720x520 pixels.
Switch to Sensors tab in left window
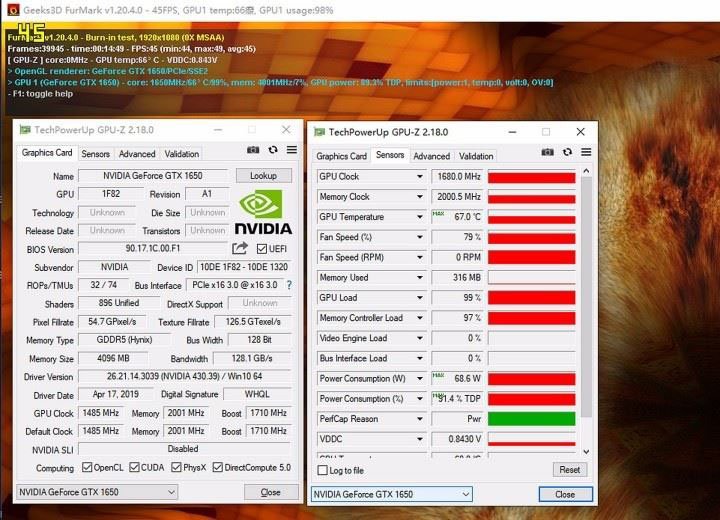pos(96,154)
